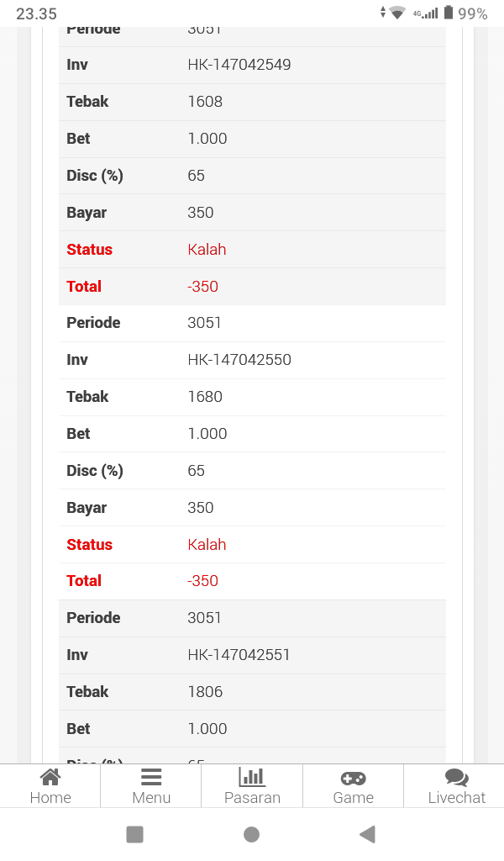Tap the Wi-Fi signal icon
The image size is (504, 861).
point(397,13)
